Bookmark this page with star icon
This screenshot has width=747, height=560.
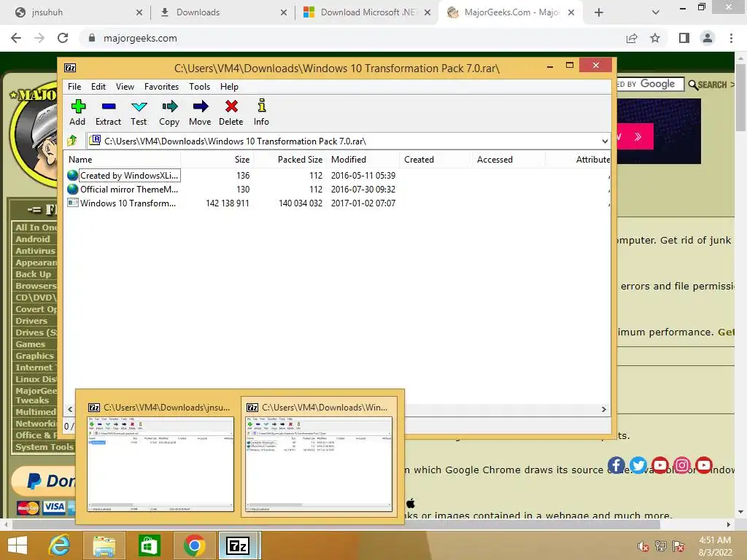[x=655, y=38]
